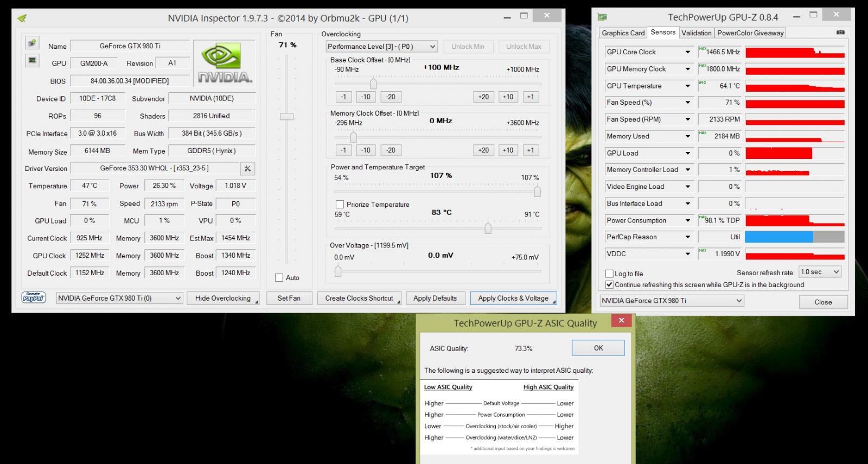
Task: Click Base Clock Offset +20 button
Action: [483, 97]
